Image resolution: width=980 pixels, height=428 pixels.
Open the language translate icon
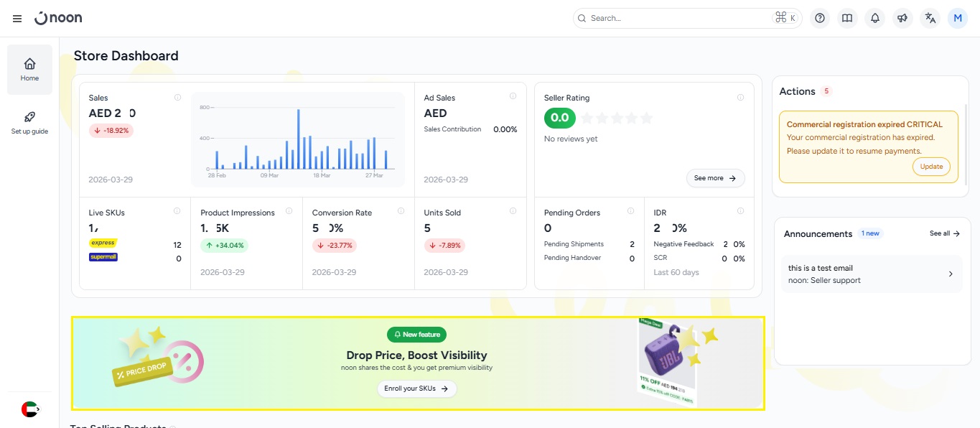(930, 19)
